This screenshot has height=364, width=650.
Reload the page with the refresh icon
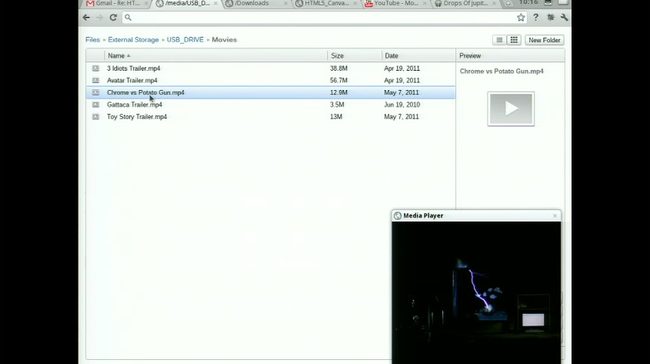(113, 17)
